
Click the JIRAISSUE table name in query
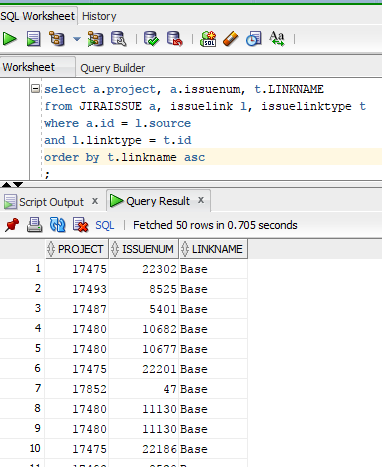(110, 106)
